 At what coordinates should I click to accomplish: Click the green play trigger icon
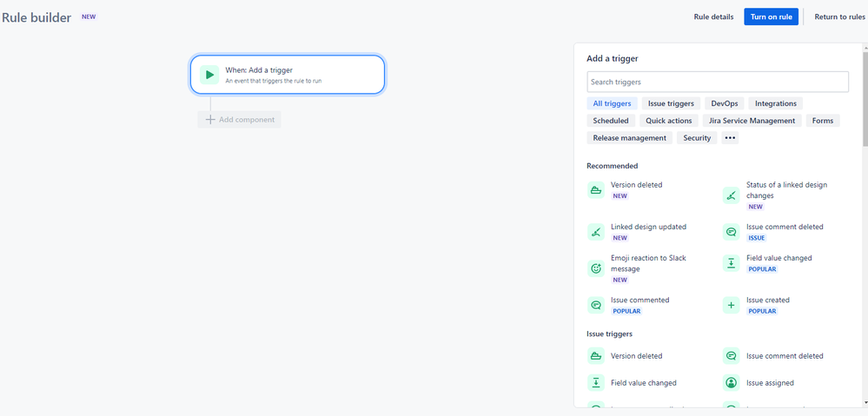[x=209, y=75]
